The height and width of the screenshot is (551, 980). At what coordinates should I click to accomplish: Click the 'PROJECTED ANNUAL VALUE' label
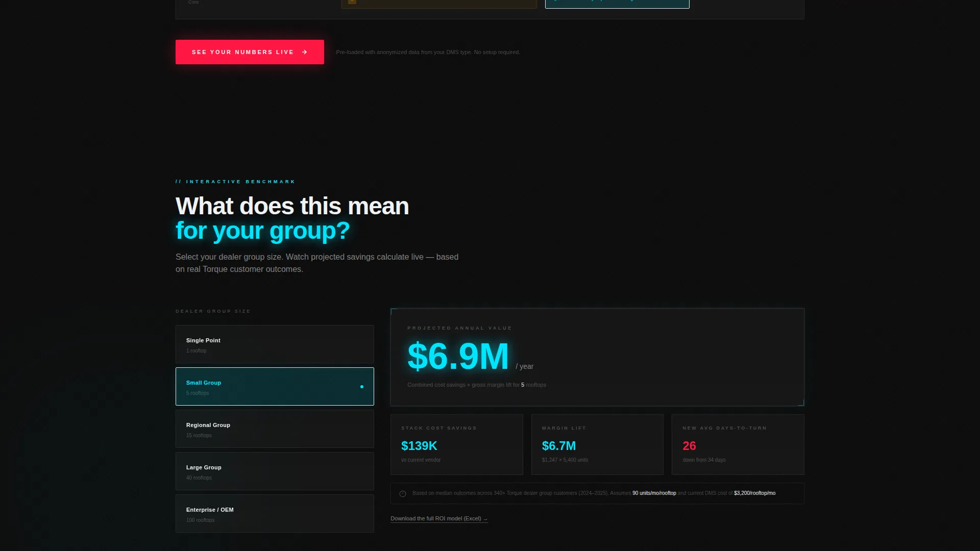459,328
